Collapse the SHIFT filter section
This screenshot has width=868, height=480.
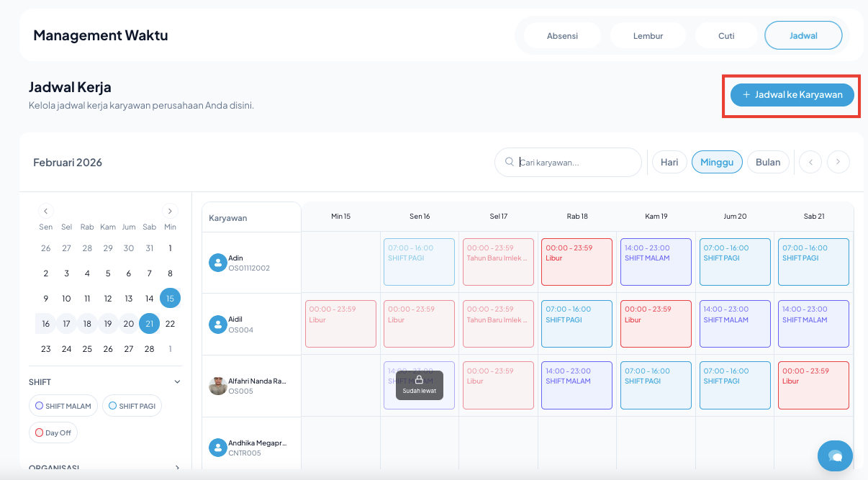177,382
